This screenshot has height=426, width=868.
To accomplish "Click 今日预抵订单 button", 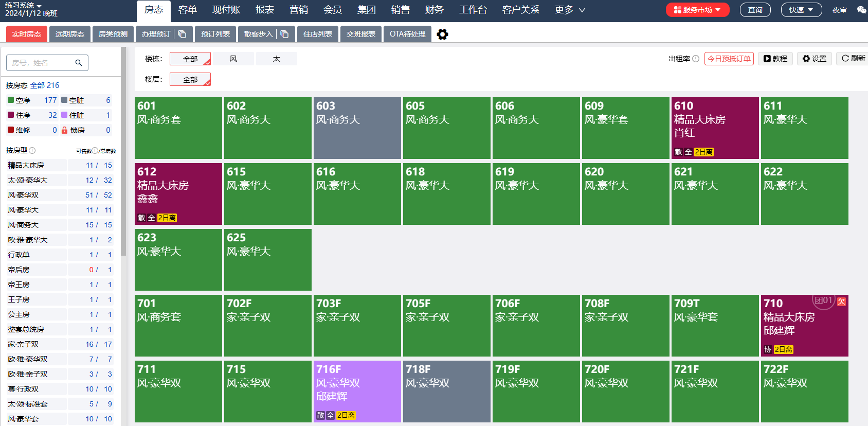I will point(729,59).
